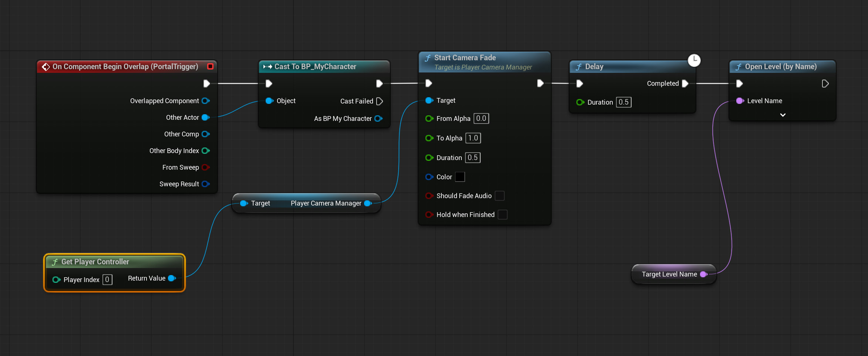Toggle the Hold when Finished checkbox
This screenshot has width=868, height=356.
pyautogui.click(x=502, y=215)
